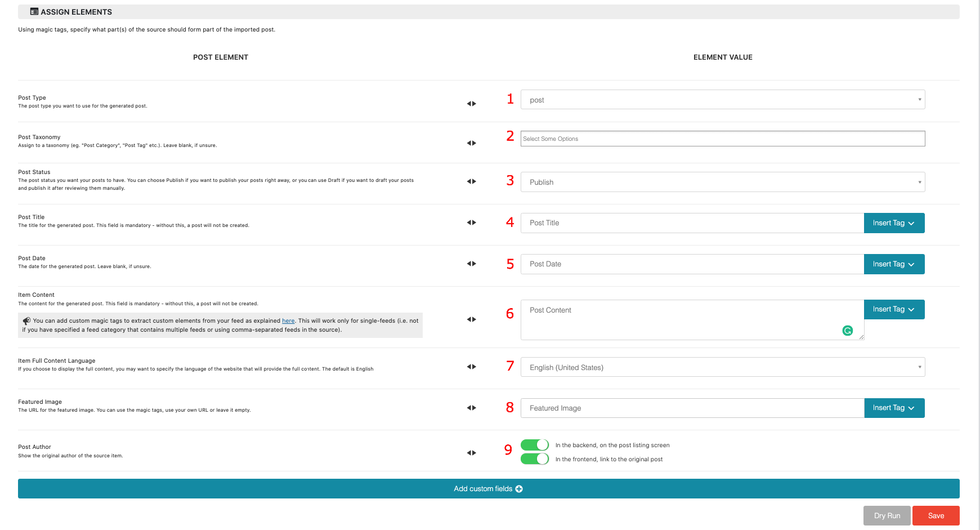Open the 'here' hyperlink about custom magic tags

click(x=288, y=320)
